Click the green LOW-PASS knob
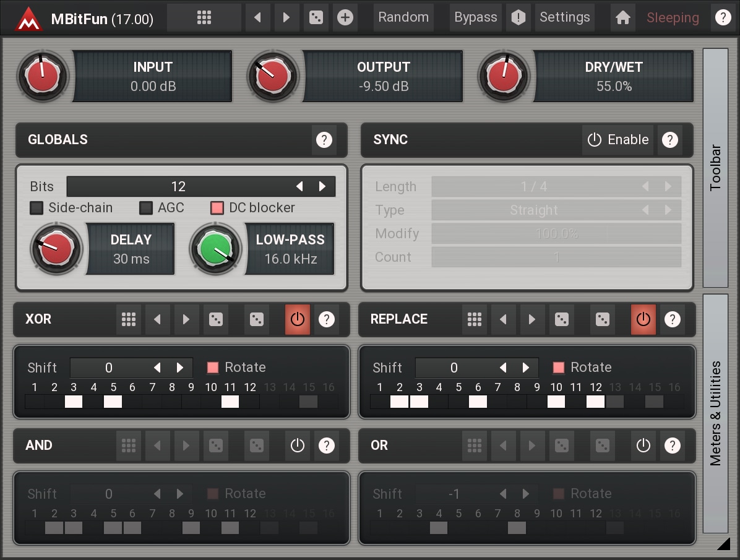 (x=215, y=249)
